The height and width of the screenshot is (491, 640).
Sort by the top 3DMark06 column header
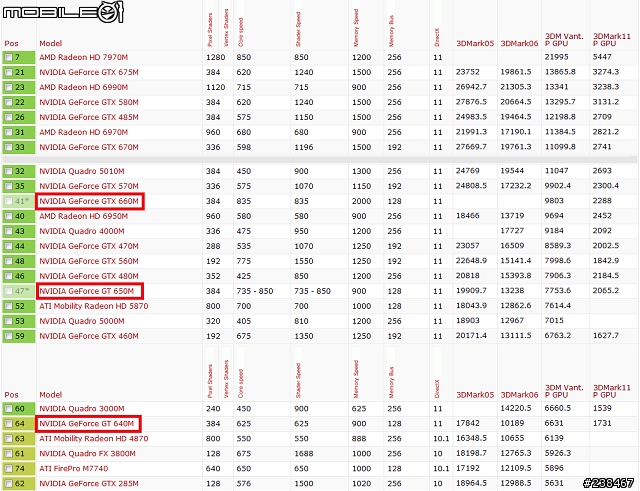pos(519,43)
